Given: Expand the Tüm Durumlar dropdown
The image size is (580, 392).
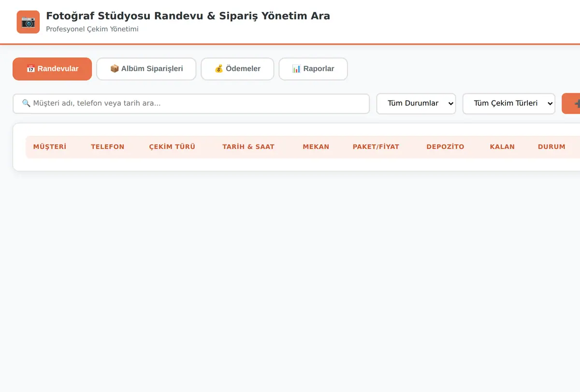Looking at the screenshot, I should [416, 103].
